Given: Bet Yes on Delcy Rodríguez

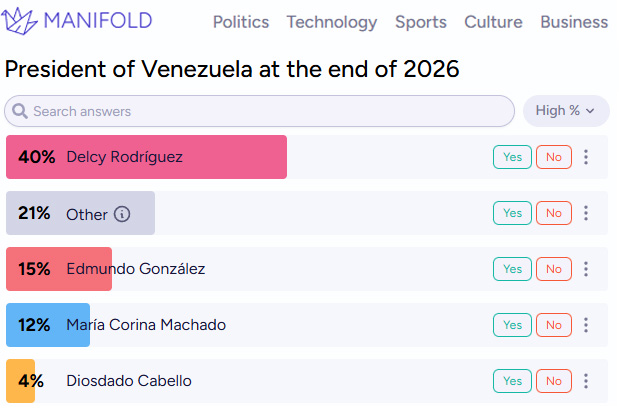Looking at the screenshot, I should 511,157.
